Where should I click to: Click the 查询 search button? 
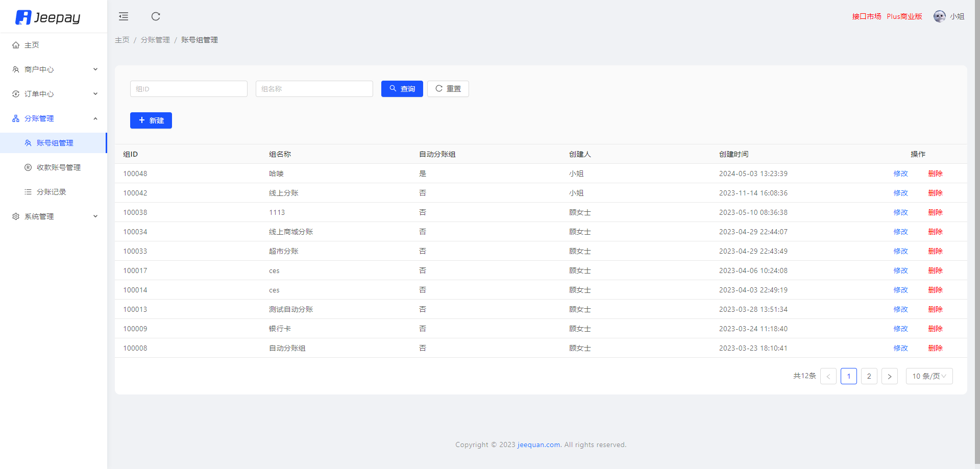402,89
